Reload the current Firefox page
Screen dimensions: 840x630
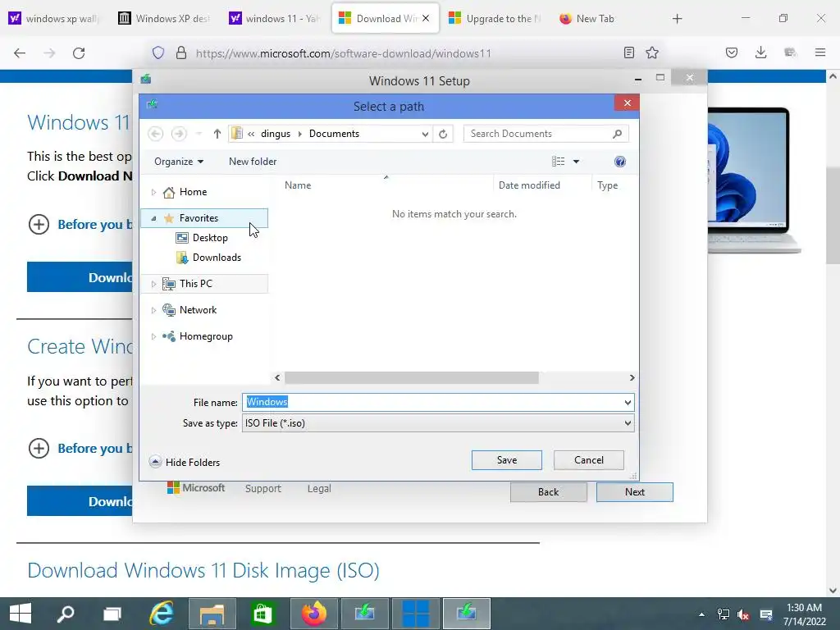pos(79,53)
